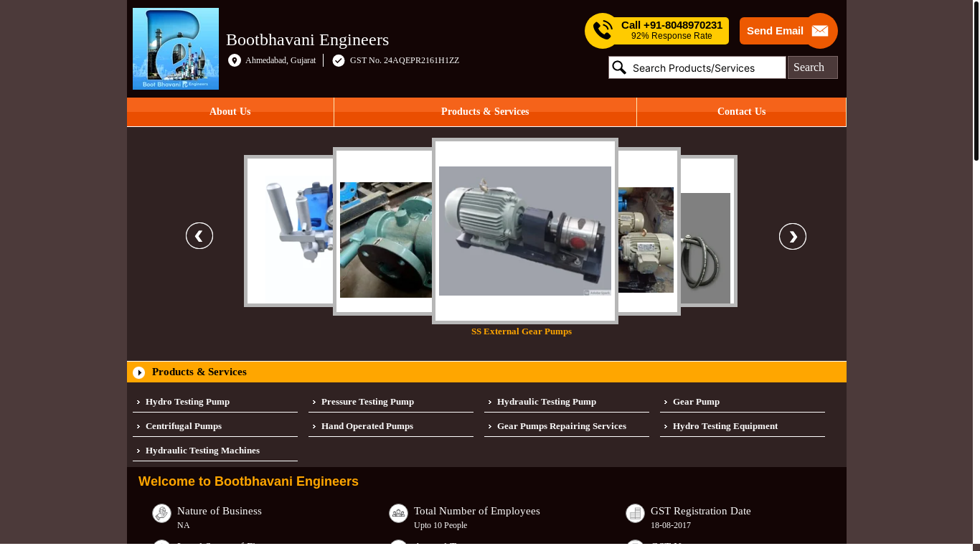Focus the Search Products/Services field
The image size is (980, 551).
tap(697, 67)
